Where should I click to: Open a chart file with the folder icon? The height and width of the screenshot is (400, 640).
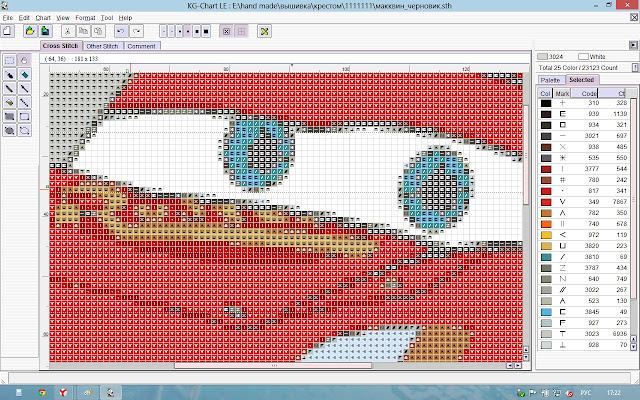click(x=30, y=31)
